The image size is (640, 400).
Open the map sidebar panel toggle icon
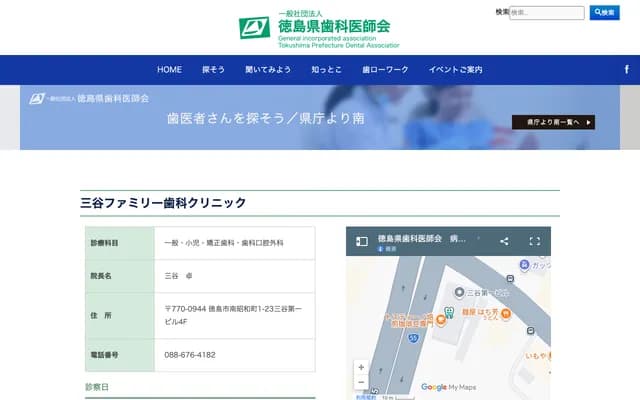[362, 241]
